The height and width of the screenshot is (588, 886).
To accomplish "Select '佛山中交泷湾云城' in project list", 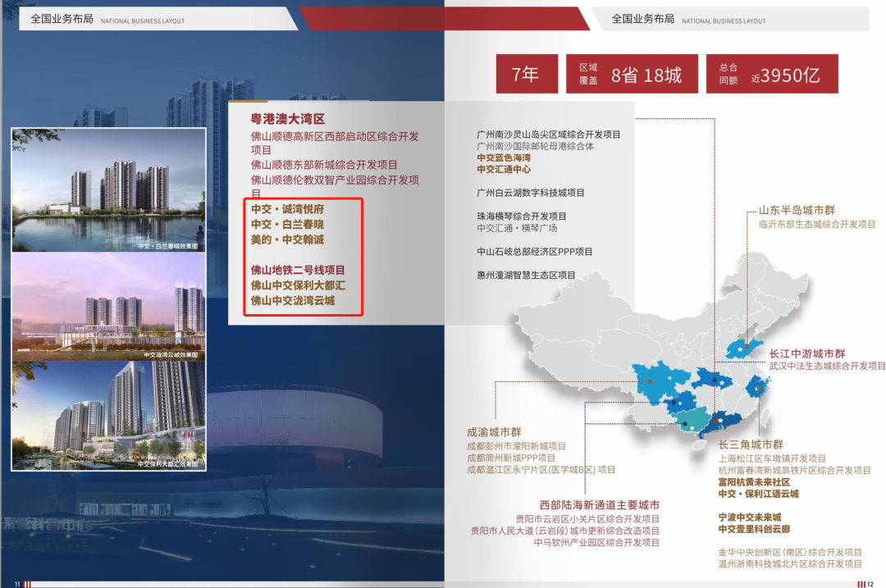I will [293, 300].
